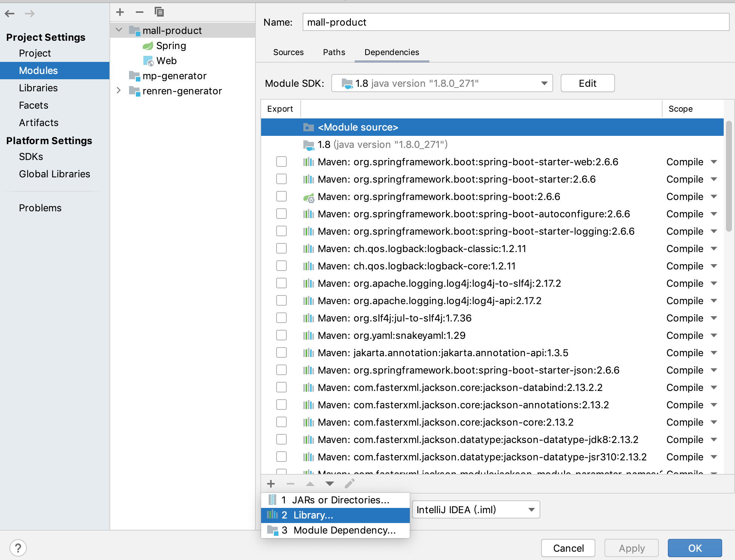The width and height of the screenshot is (735, 560).
Task: Click library icon of spring-boot-starter-web
Action: click(309, 162)
